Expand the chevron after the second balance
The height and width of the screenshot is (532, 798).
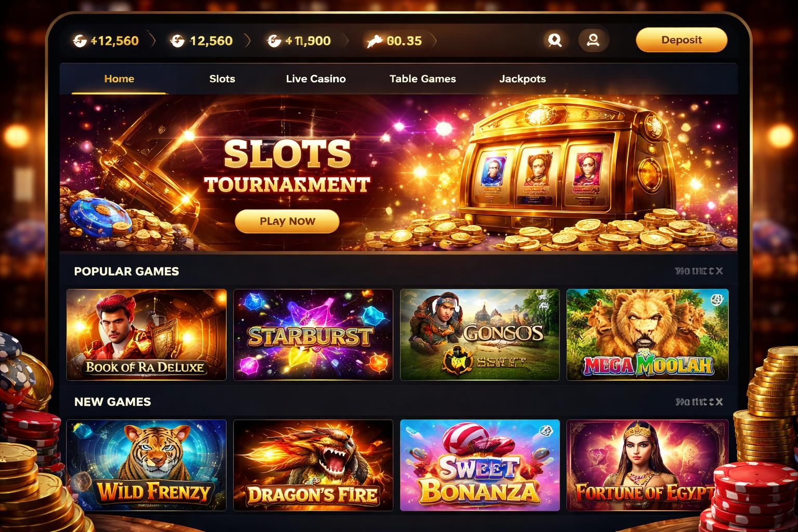[x=247, y=41]
